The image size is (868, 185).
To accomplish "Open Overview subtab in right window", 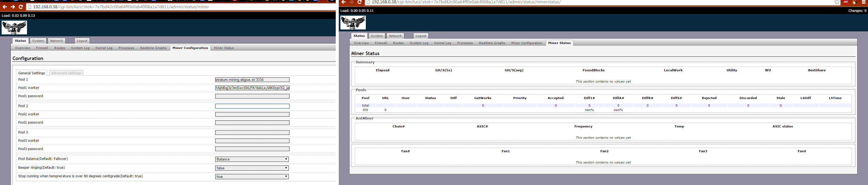I will [x=361, y=43].
